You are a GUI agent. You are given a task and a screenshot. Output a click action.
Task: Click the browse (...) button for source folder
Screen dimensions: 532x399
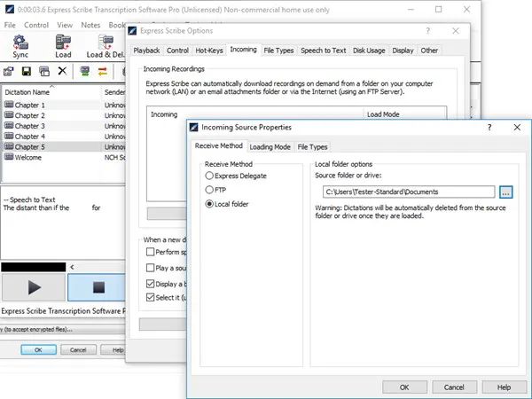(505, 192)
